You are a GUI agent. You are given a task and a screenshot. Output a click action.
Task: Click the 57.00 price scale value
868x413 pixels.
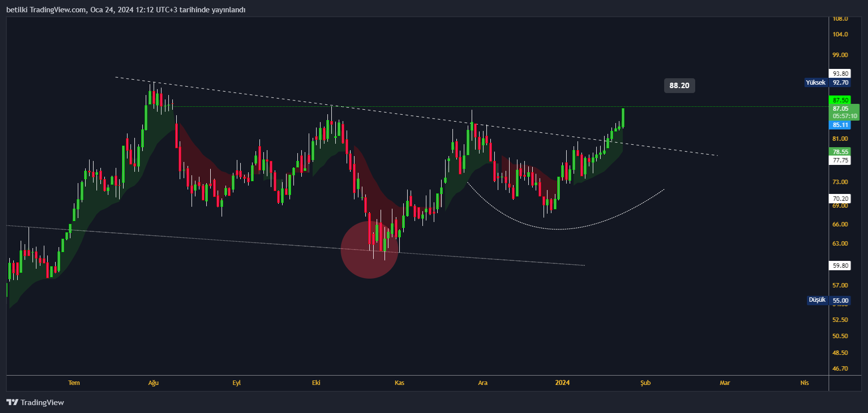point(840,286)
